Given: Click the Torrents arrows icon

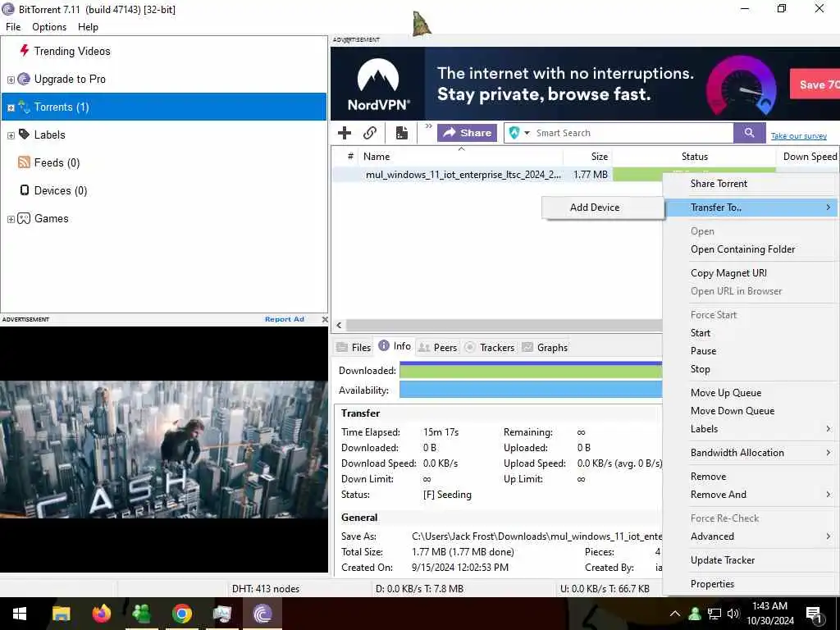Looking at the screenshot, I should click(24, 107).
